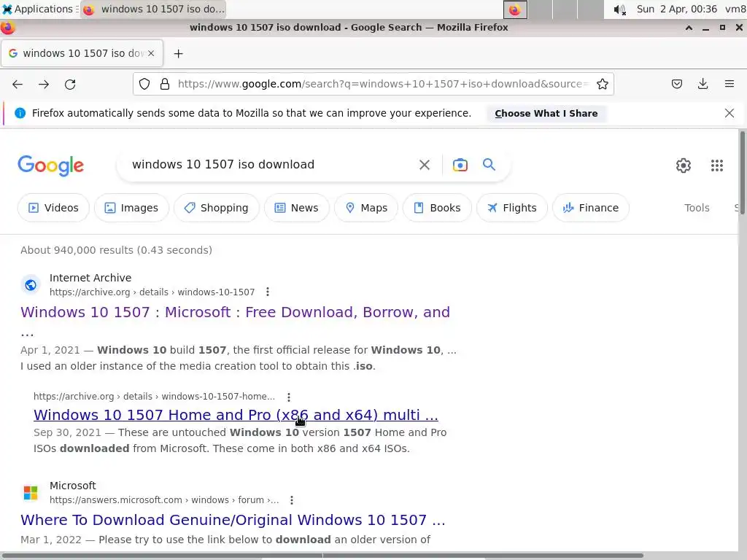
Task: Open the Google apps grid
Action: point(716,166)
